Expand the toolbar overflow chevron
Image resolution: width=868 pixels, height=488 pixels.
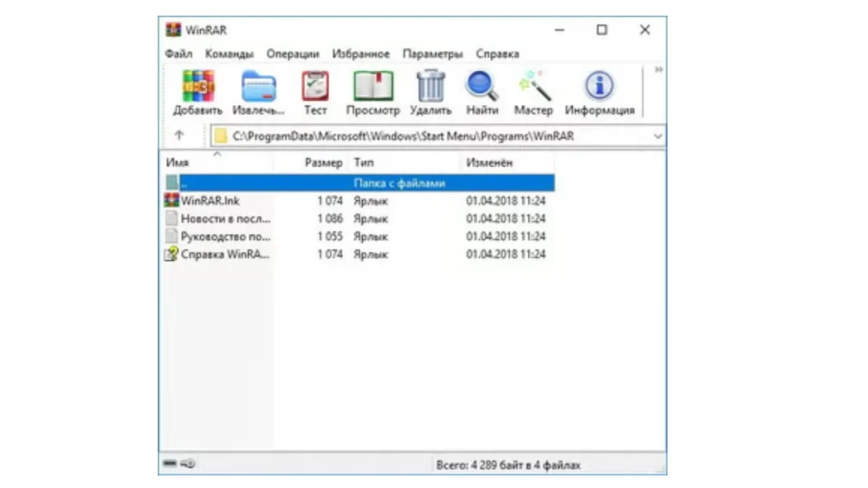pos(659,70)
